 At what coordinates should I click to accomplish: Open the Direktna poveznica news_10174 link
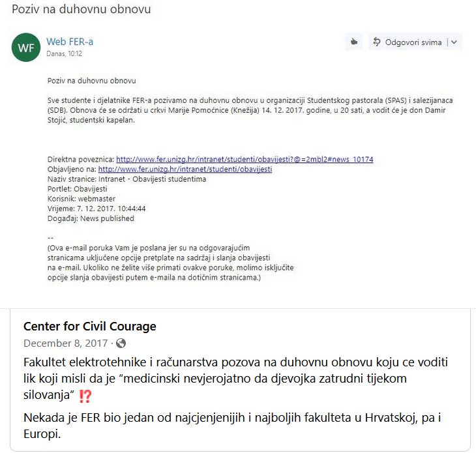[x=244, y=160]
